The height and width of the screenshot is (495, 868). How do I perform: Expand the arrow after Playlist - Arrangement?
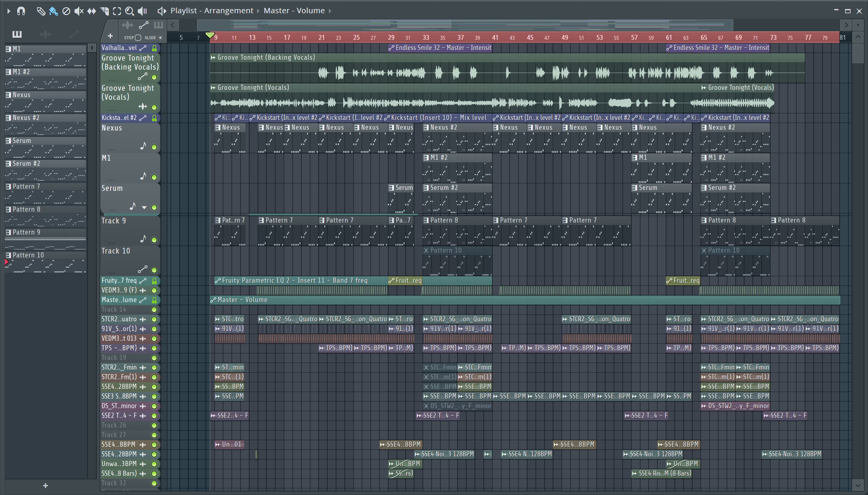pos(258,11)
